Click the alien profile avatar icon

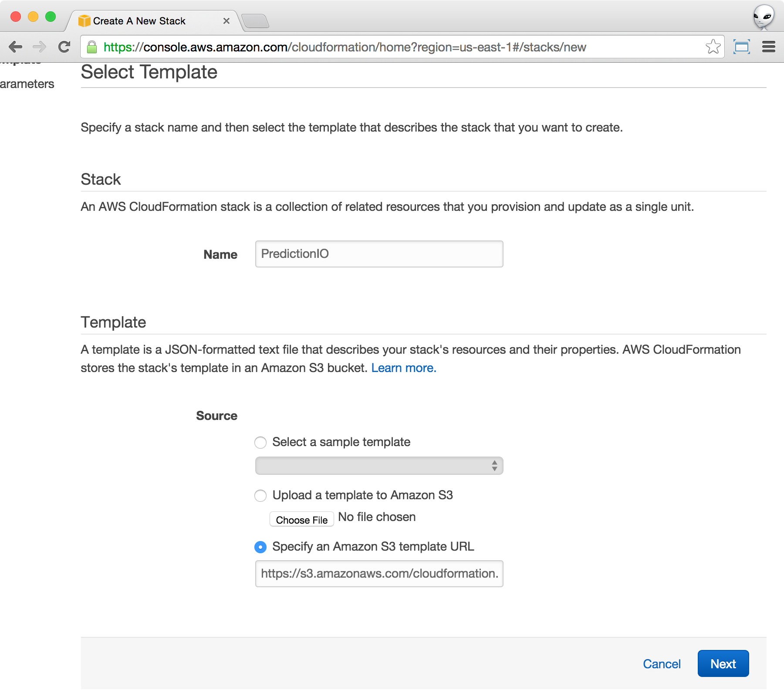[x=763, y=17]
